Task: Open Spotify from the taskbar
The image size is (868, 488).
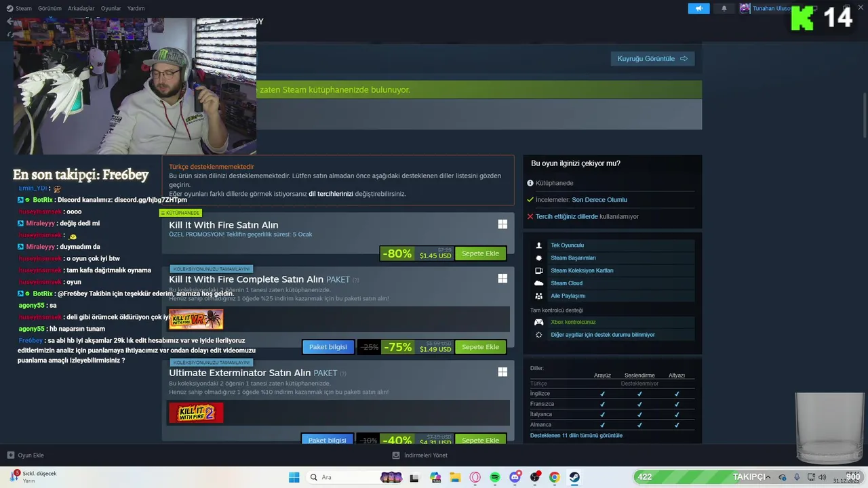Action: coord(495,477)
